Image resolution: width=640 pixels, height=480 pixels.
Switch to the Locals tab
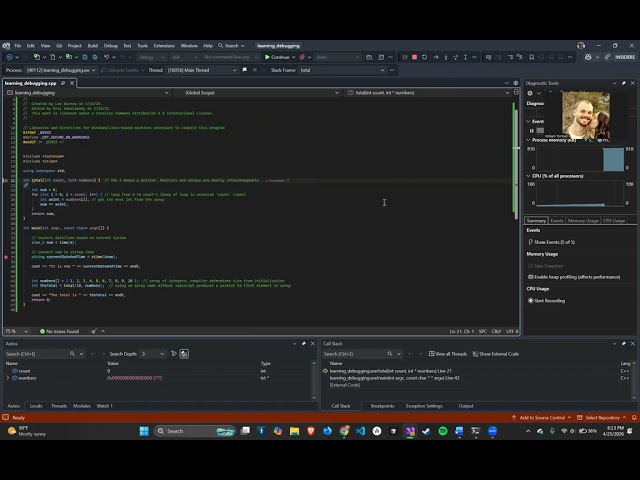(x=36, y=406)
